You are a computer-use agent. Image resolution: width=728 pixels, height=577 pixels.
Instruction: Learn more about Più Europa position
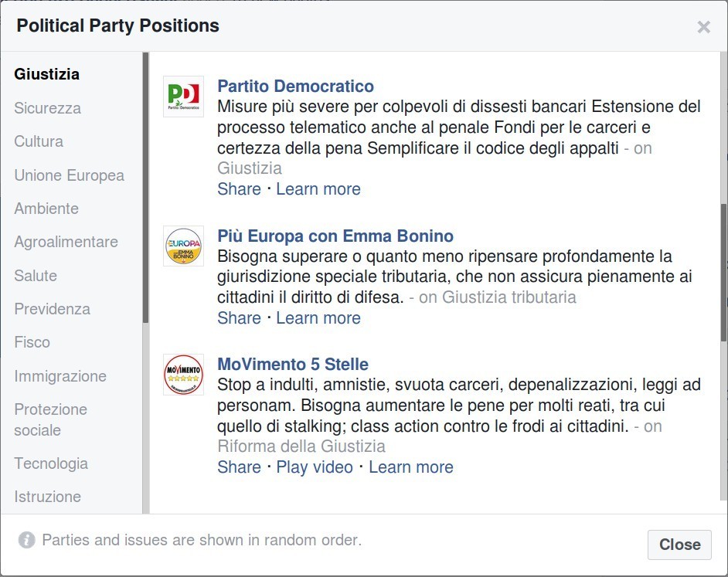tap(318, 318)
